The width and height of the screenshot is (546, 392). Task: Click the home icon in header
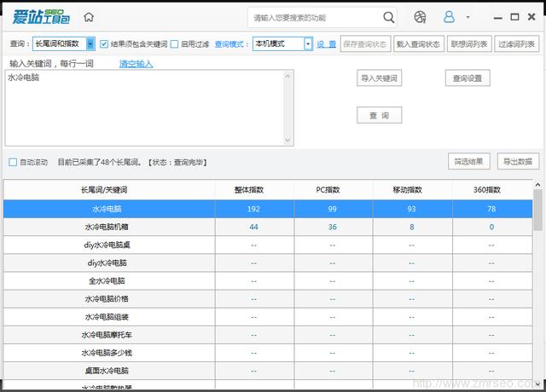89,17
